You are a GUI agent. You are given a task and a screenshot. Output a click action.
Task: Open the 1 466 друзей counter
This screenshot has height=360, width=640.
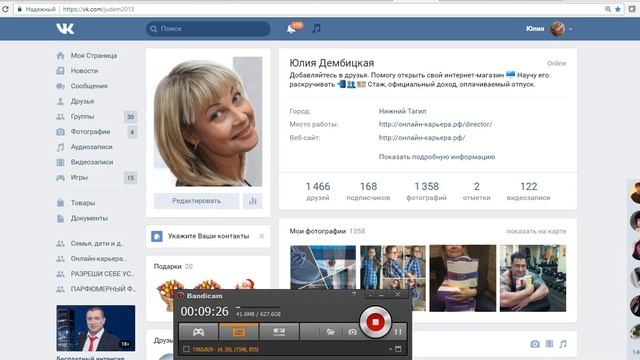318,191
